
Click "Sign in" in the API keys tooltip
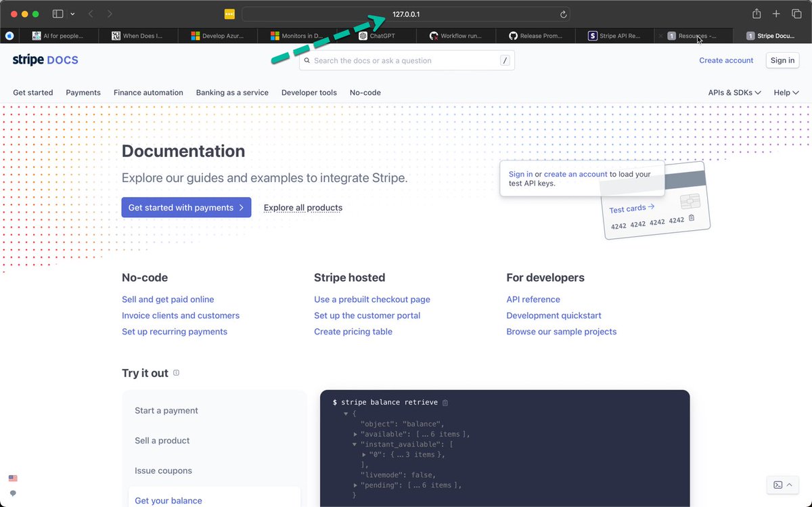(x=520, y=174)
